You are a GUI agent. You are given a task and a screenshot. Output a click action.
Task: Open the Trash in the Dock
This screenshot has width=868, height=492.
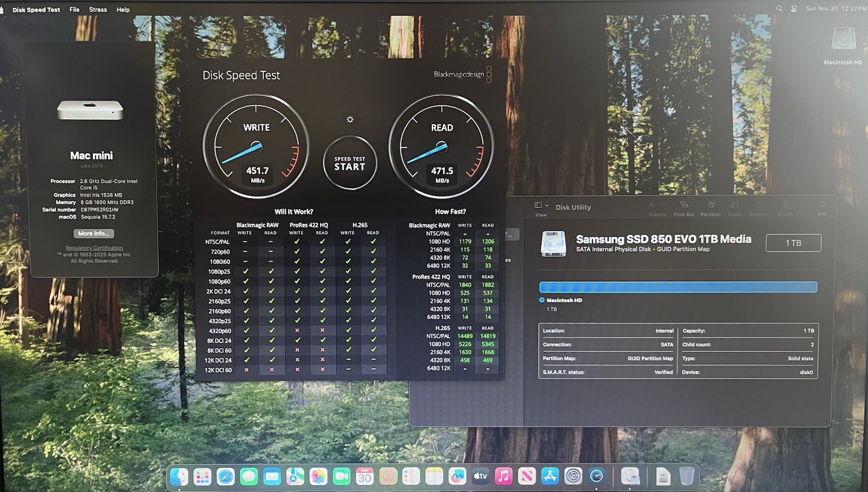click(x=686, y=477)
